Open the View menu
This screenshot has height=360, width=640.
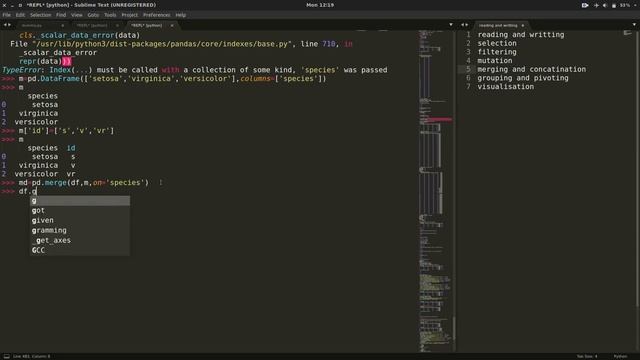point(77,15)
